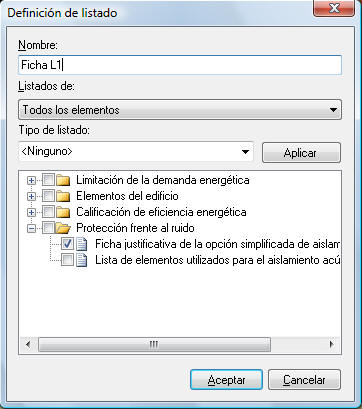The height and width of the screenshot is (409, 362).
Task: Click the open folder icon for Protección frente al ruido
Action: [63, 228]
